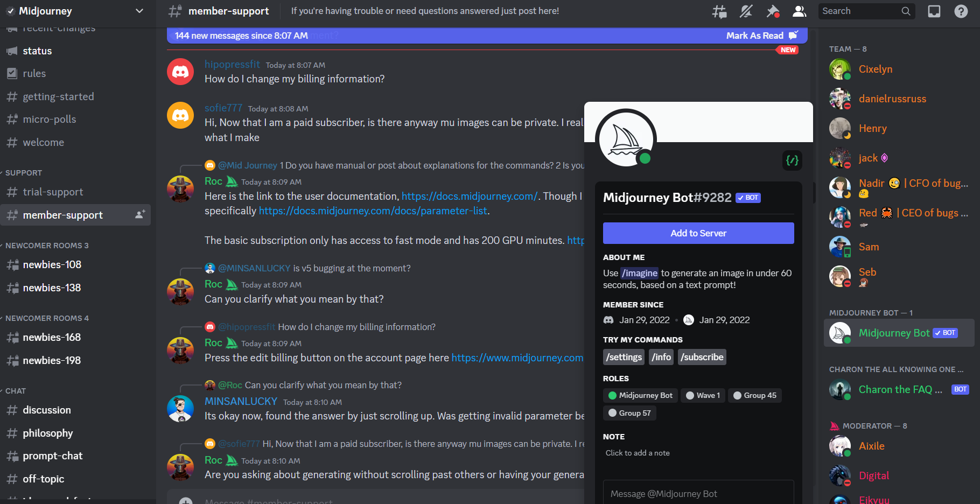Open the parameter-list docs link

click(x=373, y=211)
